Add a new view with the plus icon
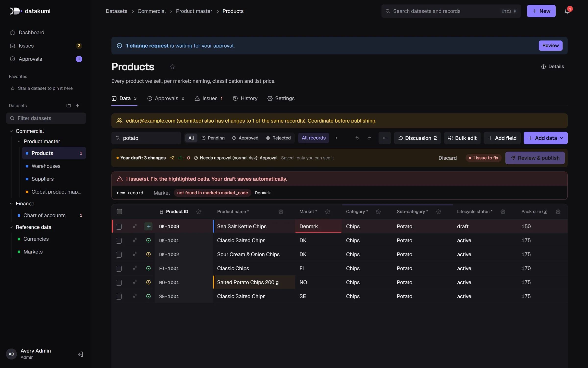 coord(337,138)
